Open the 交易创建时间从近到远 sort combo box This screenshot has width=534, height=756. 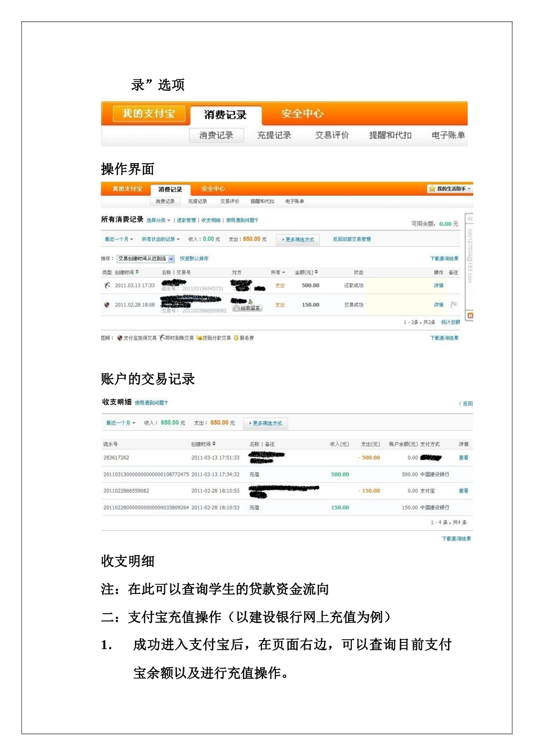[146, 259]
